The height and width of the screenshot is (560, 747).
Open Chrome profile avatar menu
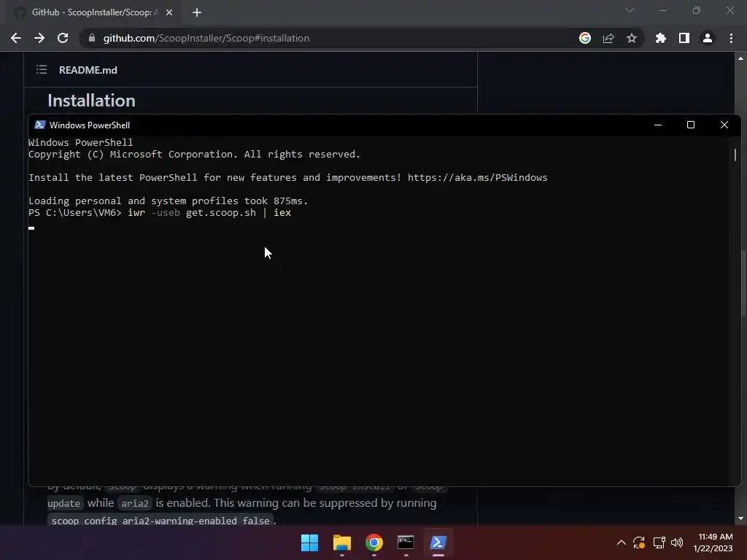click(708, 38)
